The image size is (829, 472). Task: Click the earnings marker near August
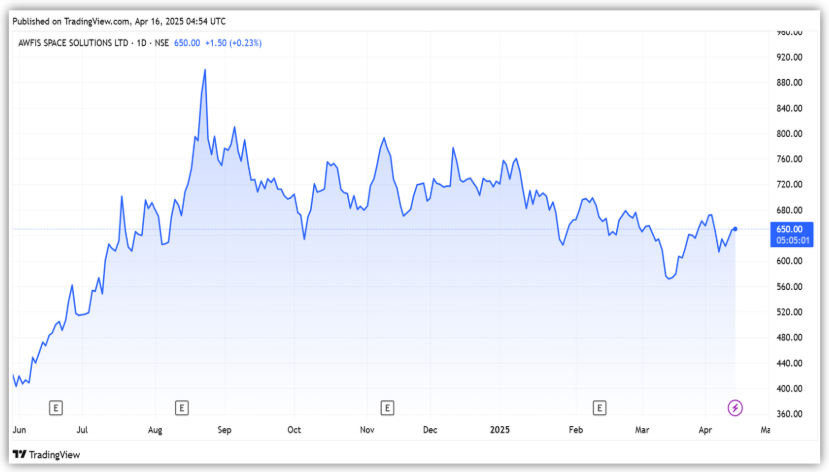(x=181, y=407)
